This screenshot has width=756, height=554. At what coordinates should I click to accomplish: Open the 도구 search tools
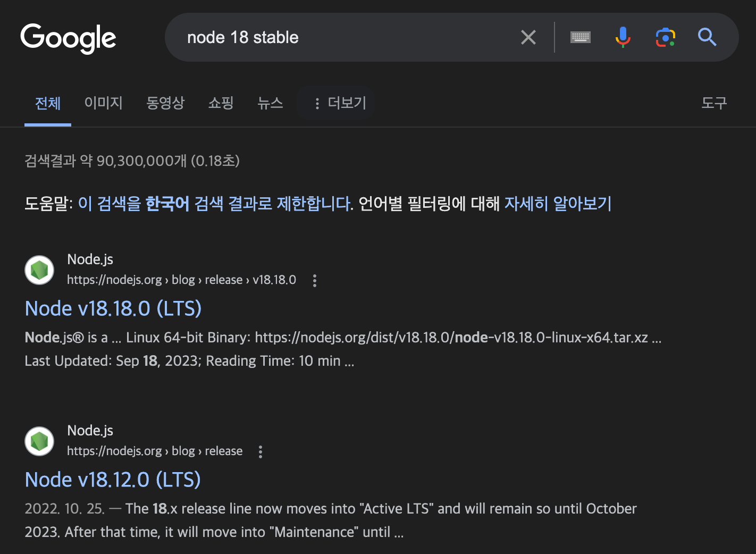click(714, 103)
